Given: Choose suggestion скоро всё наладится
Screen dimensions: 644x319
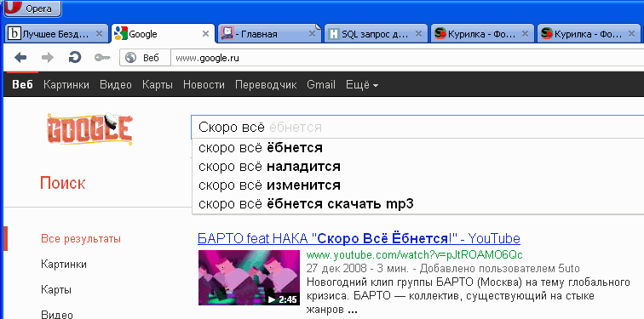Looking at the screenshot, I should click(418, 167).
